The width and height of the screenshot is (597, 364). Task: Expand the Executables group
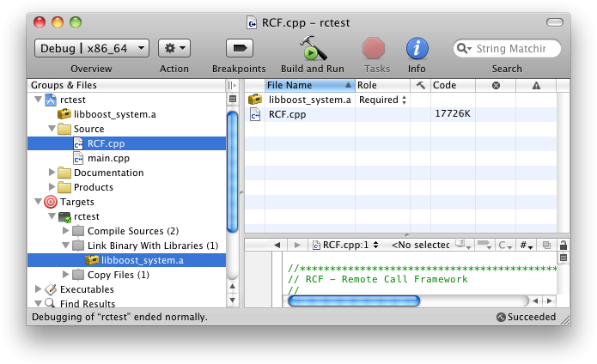[x=38, y=289]
